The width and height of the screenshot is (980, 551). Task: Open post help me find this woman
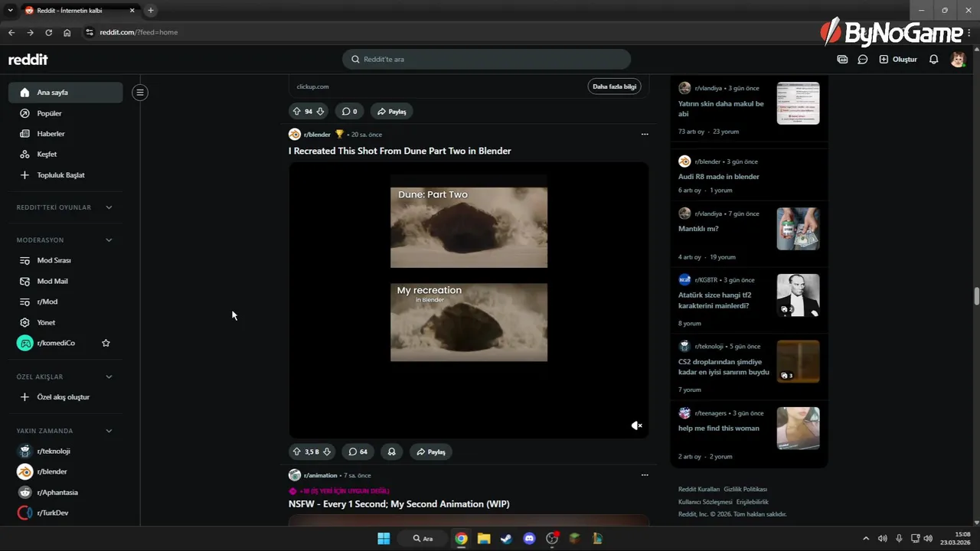coord(719,429)
